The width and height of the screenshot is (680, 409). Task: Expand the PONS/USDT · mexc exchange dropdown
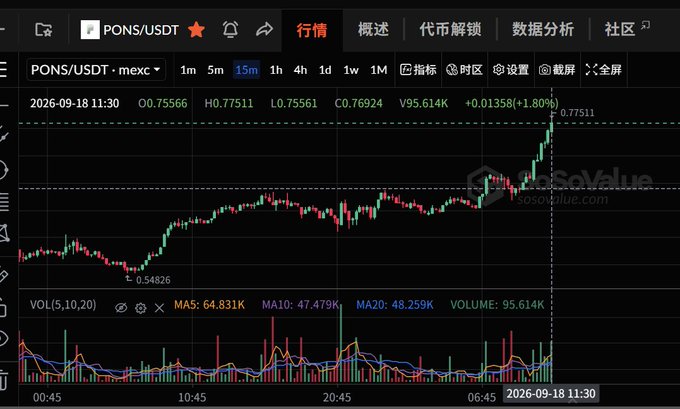click(x=96, y=70)
